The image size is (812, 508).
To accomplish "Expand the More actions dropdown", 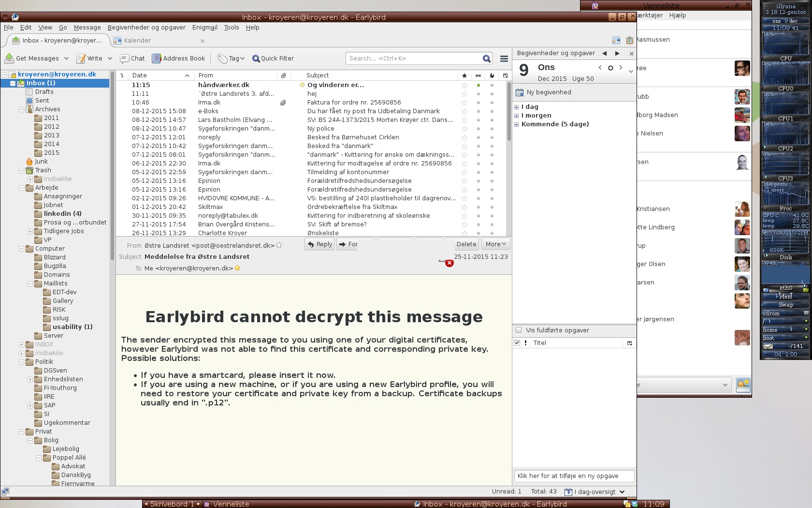I will coord(495,244).
